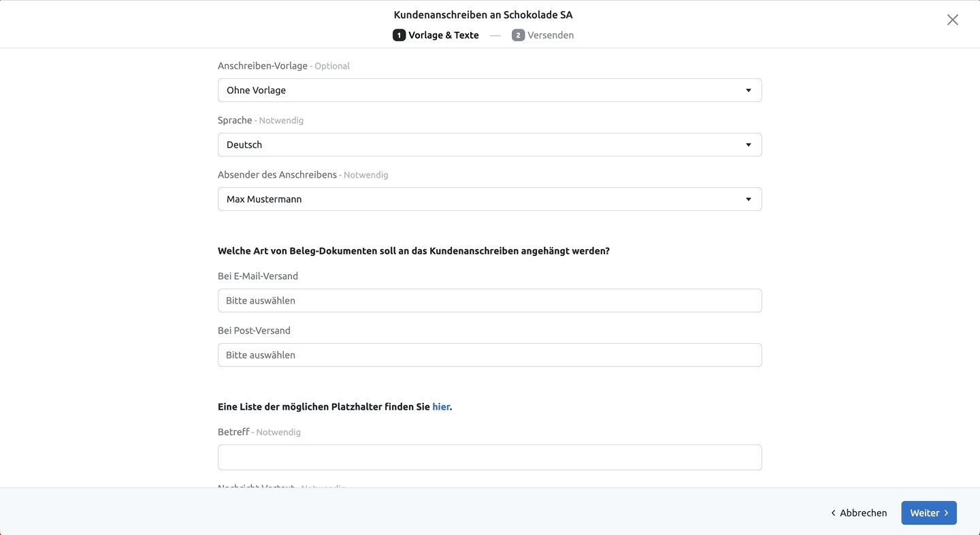Click the 'Betreff' field label

point(233,432)
